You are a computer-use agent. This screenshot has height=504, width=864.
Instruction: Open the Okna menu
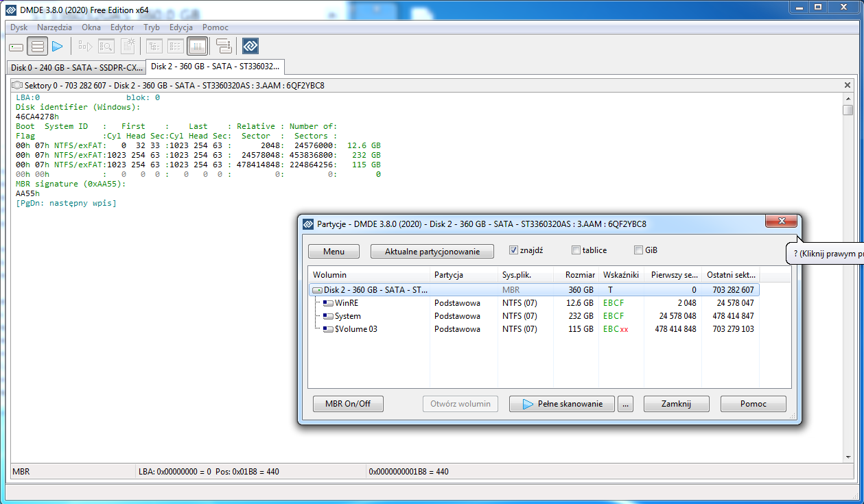pos(91,27)
